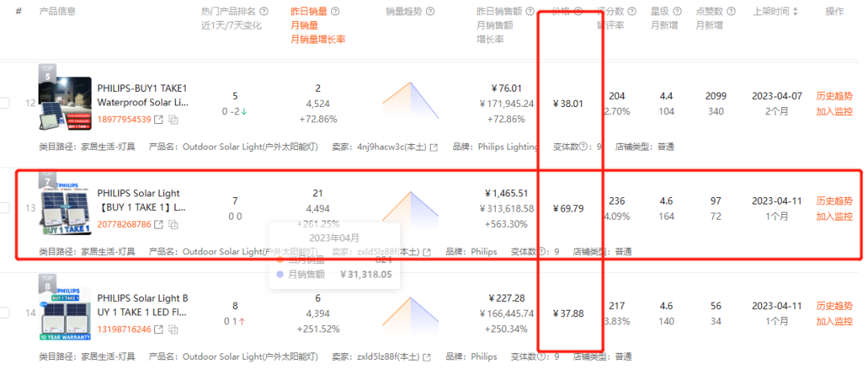Viewport: 868px width, 375px height.
Task: Click tooltip value ¥31,318.05
Action: pos(366,274)
